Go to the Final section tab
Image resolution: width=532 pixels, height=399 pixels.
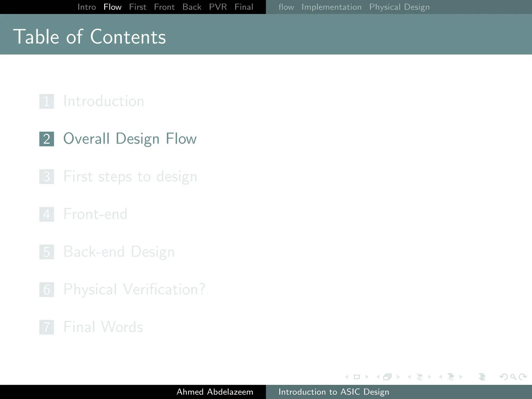244,7
